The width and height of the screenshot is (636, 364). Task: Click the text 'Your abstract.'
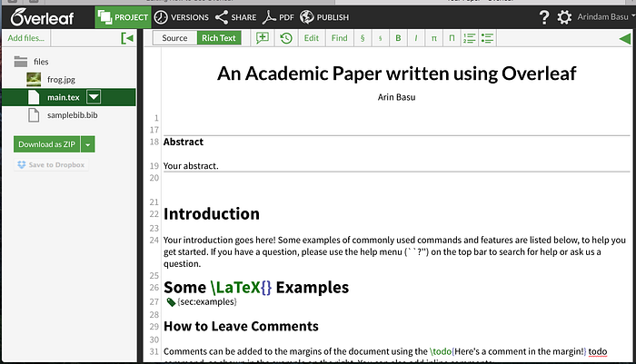point(191,166)
